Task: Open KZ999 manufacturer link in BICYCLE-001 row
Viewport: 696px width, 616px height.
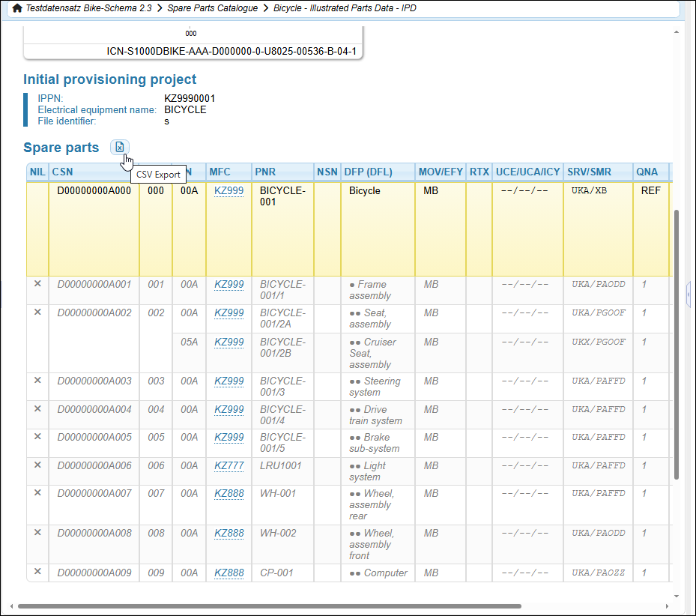Action: [229, 190]
